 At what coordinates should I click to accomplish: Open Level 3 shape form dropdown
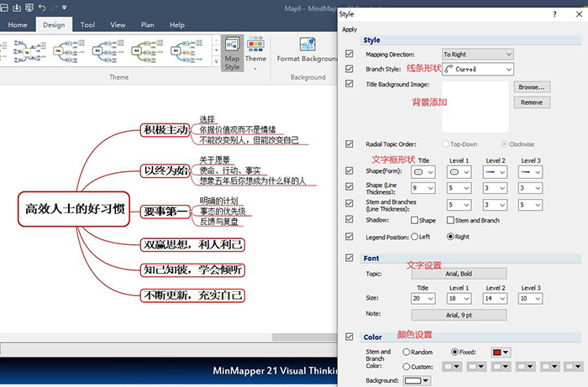531,172
